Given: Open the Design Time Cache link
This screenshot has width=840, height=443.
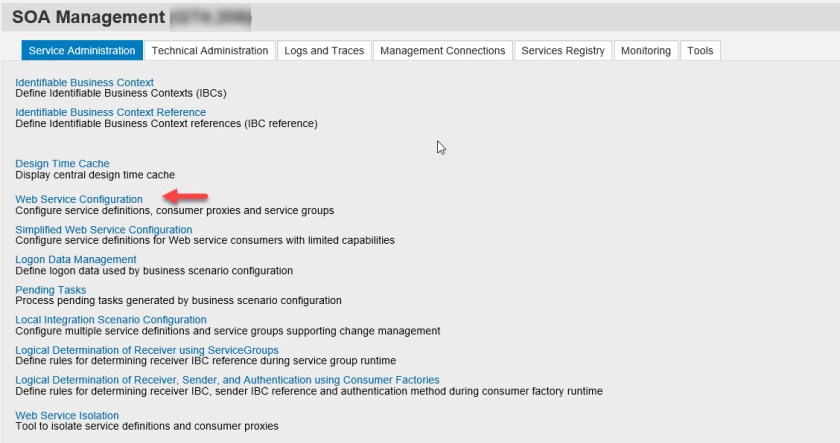Looking at the screenshot, I should [x=62, y=163].
